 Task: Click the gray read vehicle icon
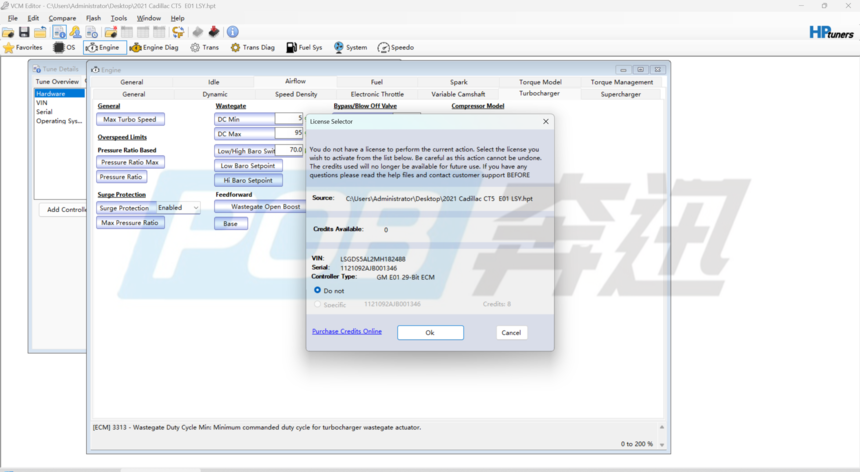coord(198,32)
